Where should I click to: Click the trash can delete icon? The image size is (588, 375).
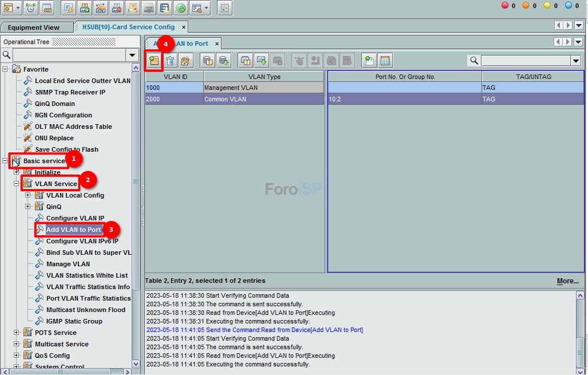(170, 61)
